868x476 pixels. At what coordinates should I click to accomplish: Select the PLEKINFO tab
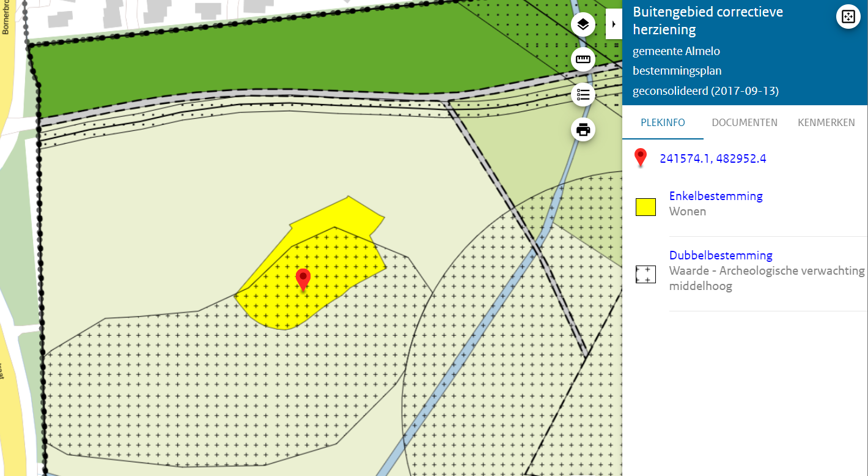pyautogui.click(x=663, y=122)
